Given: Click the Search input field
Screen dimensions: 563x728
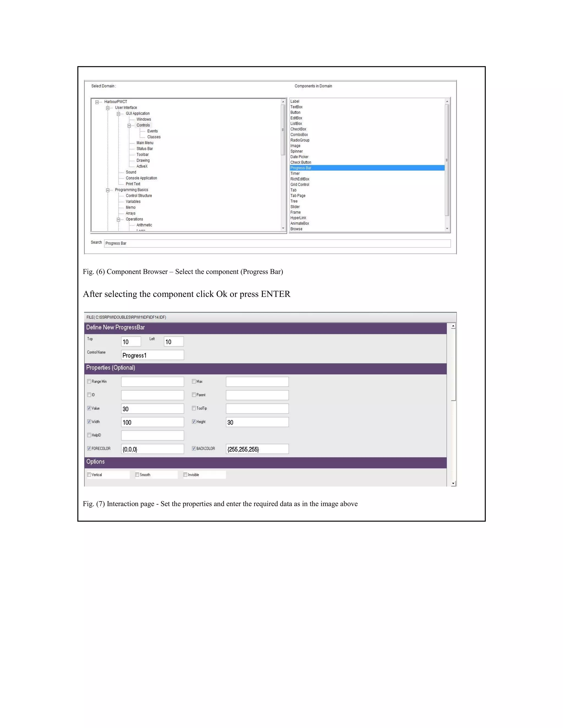Looking at the screenshot, I should point(277,243).
